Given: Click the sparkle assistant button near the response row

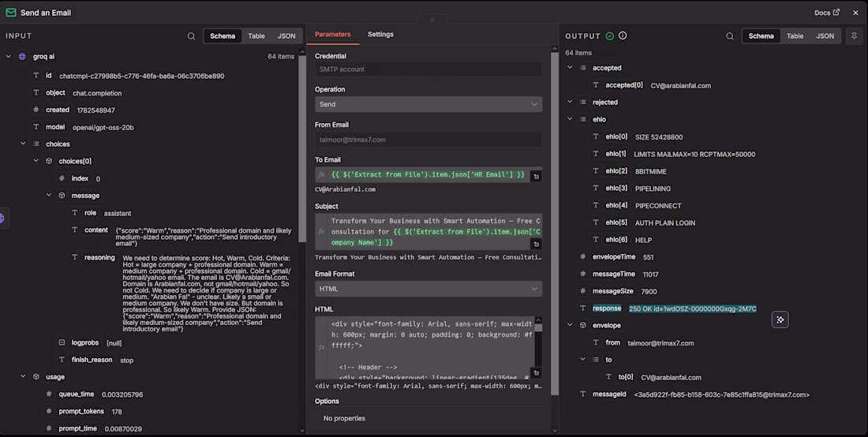Looking at the screenshot, I should 780,319.
